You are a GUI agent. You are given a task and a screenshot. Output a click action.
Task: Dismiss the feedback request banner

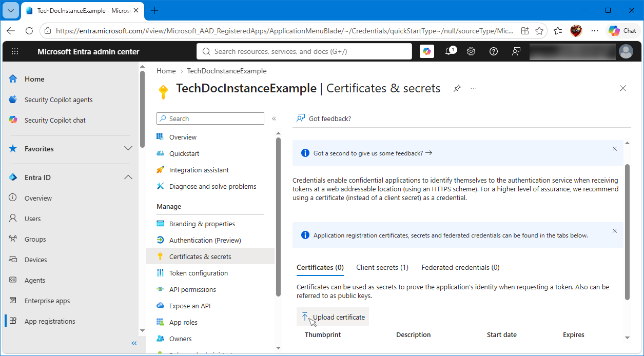coord(615,149)
